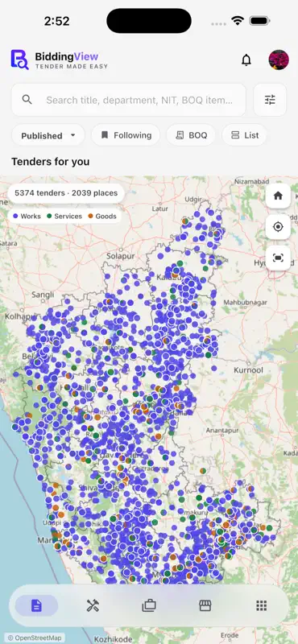The width and height of the screenshot is (298, 644).
Task: Click the Goods legend entry
Action: [x=102, y=216]
